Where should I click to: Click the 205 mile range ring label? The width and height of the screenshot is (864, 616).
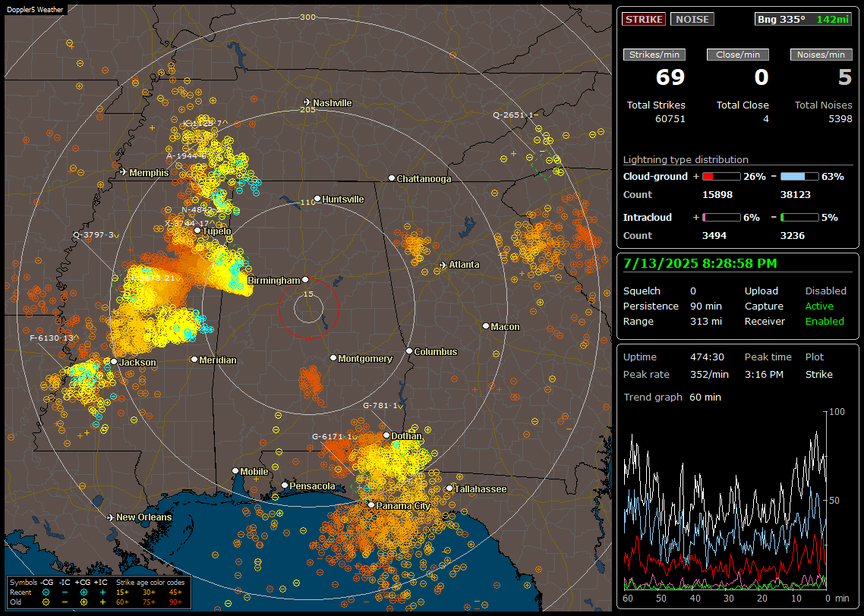click(307, 109)
